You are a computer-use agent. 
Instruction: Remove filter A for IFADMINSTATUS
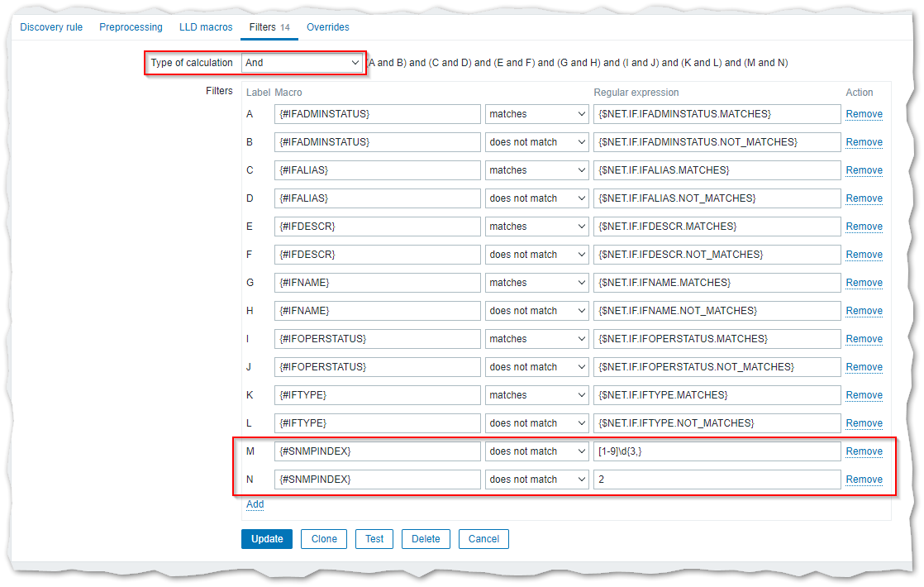(x=864, y=114)
